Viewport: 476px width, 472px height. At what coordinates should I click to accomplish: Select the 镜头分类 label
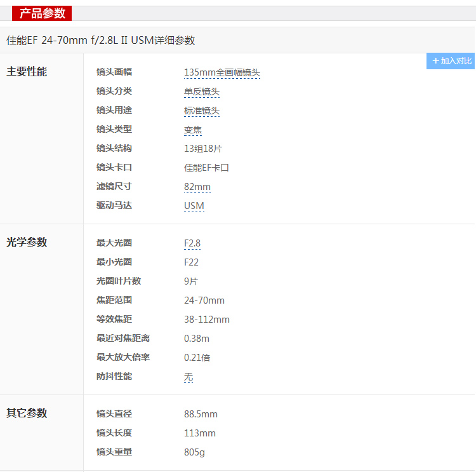click(x=114, y=91)
